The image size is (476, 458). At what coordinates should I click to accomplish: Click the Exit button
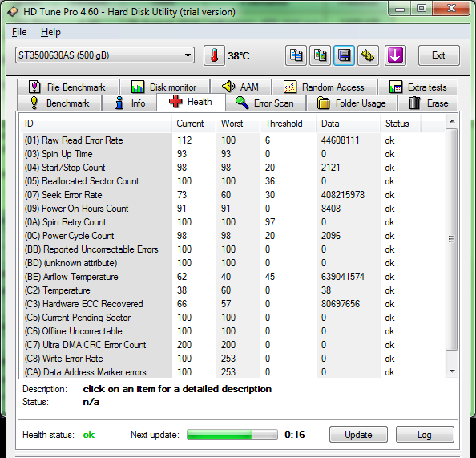click(x=438, y=55)
